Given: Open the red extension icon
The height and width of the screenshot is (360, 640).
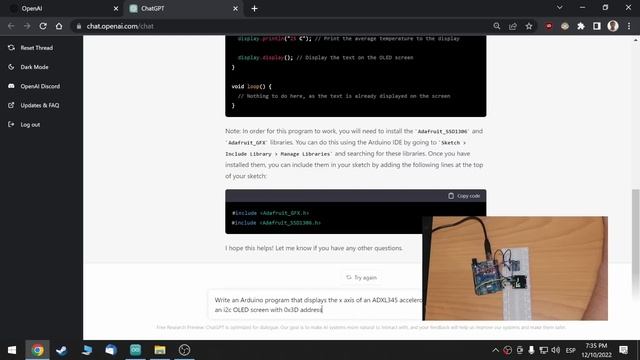Looking at the screenshot, I should tap(549, 26).
